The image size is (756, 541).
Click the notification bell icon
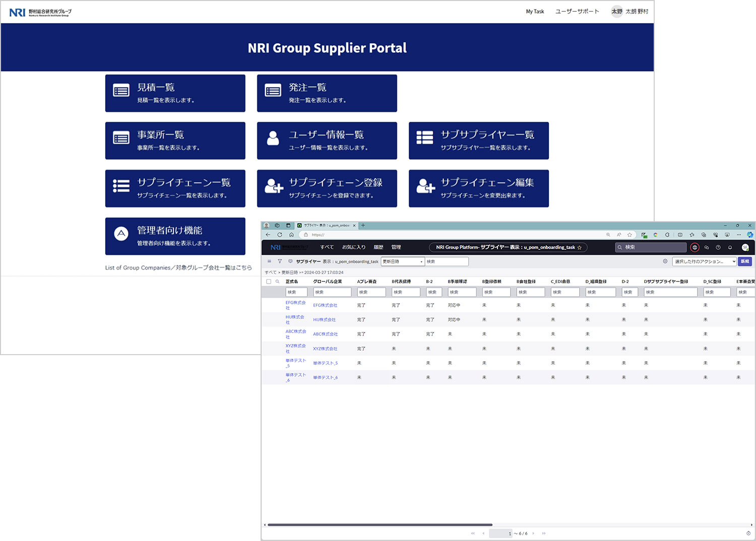730,247
